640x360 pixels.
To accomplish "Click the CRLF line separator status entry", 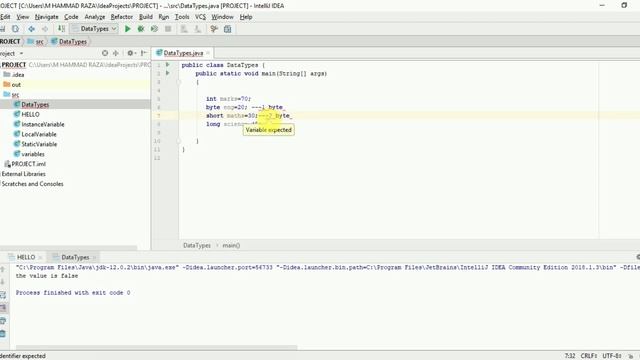I will click(x=589, y=356).
